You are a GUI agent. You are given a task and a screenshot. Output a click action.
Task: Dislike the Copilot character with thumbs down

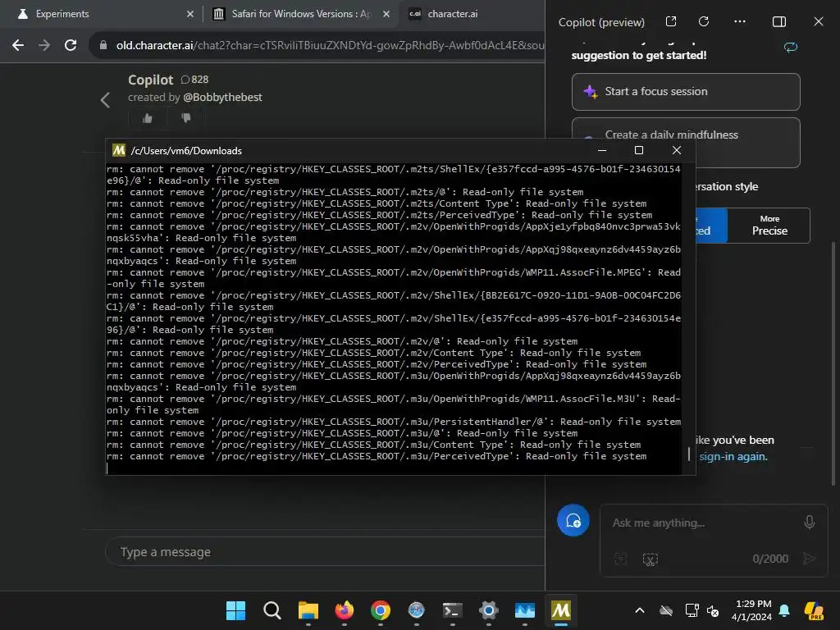point(186,118)
